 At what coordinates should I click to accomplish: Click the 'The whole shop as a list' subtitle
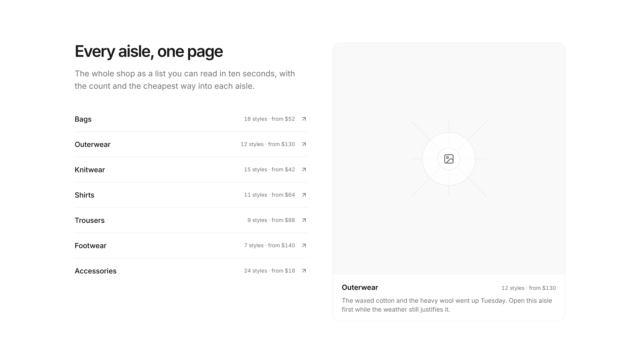(185, 80)
